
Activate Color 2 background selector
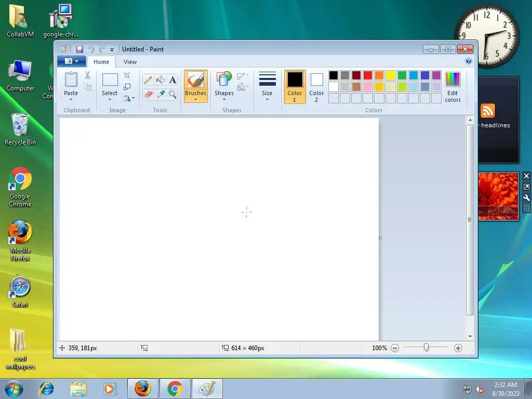(x=316, y=87)
